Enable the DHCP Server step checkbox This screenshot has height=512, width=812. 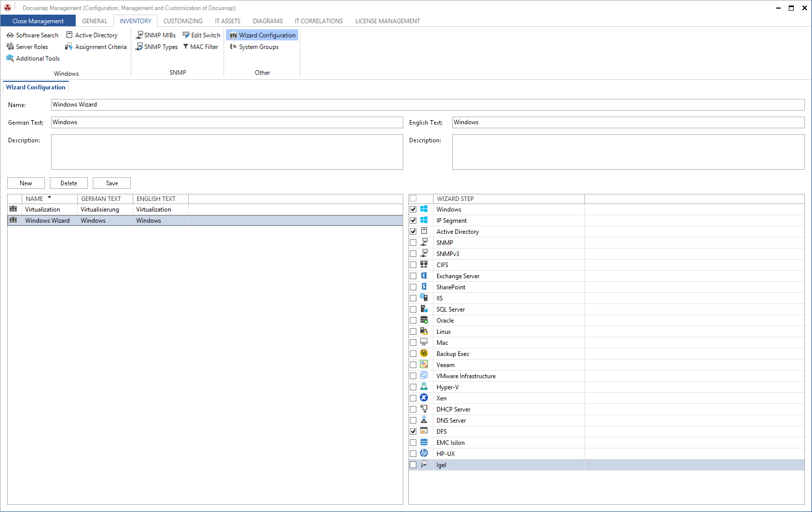coord(413,409)
